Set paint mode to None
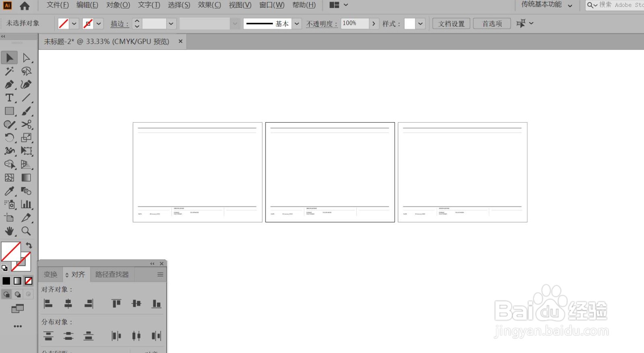This screenshot has width=644, height=353. [x=29, y=281]
